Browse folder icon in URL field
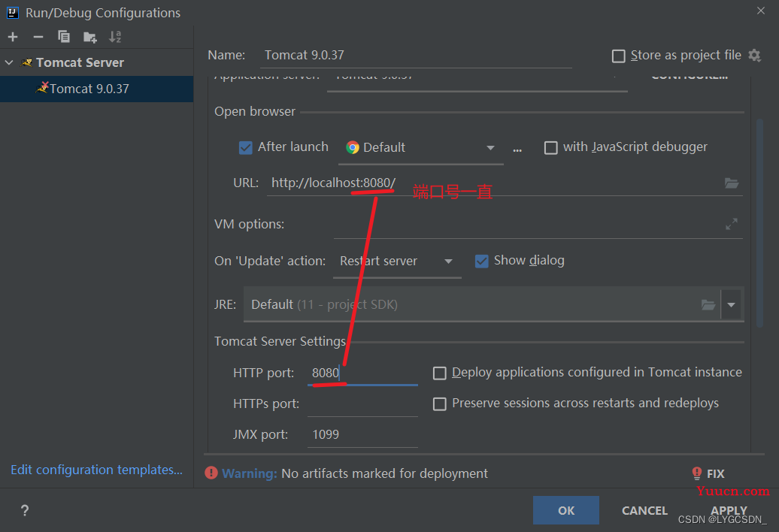This screenshot has width=779, height=532. tap(732, 183)
